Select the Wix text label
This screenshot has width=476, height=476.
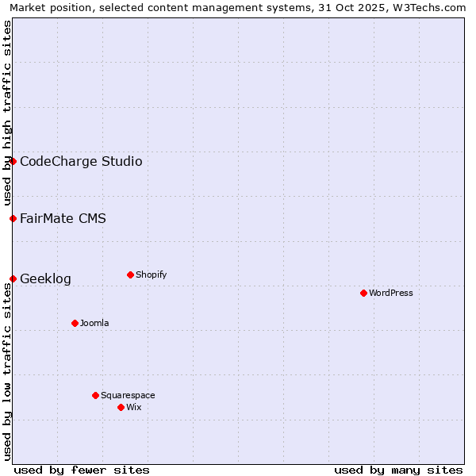133,407
